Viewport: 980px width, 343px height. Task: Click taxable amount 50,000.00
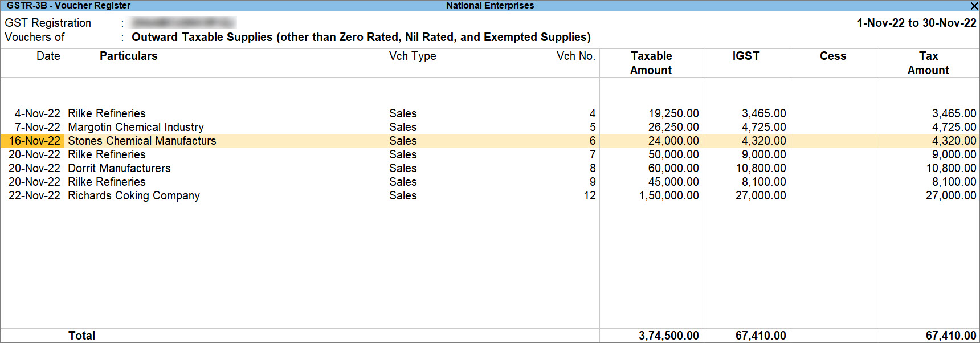tap(673, 154)
